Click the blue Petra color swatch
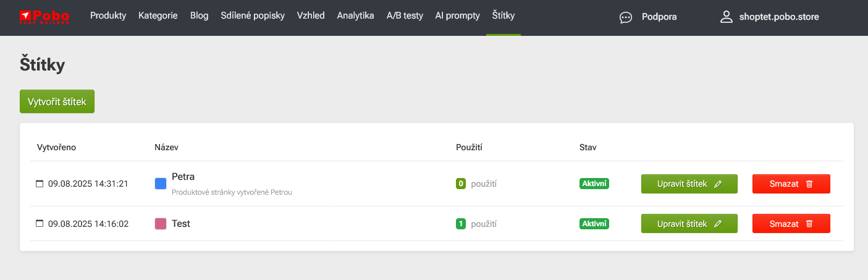The height and width of the screenshot is (280, 868). (161, 184)
